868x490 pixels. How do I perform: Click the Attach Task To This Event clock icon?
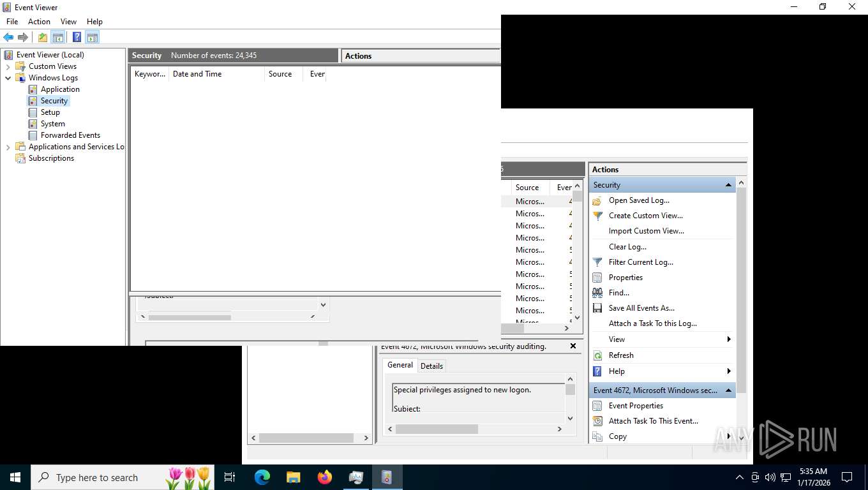597,421
